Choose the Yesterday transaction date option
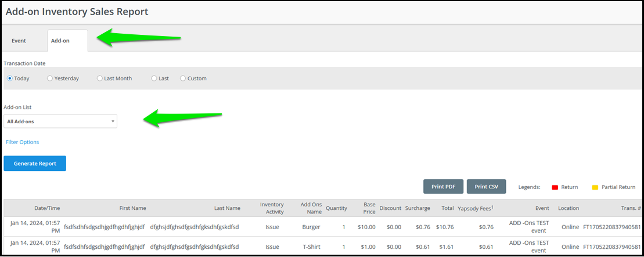The height and width of the screenshot is (257, 644). pyautogui.click(x=50, y=78)
